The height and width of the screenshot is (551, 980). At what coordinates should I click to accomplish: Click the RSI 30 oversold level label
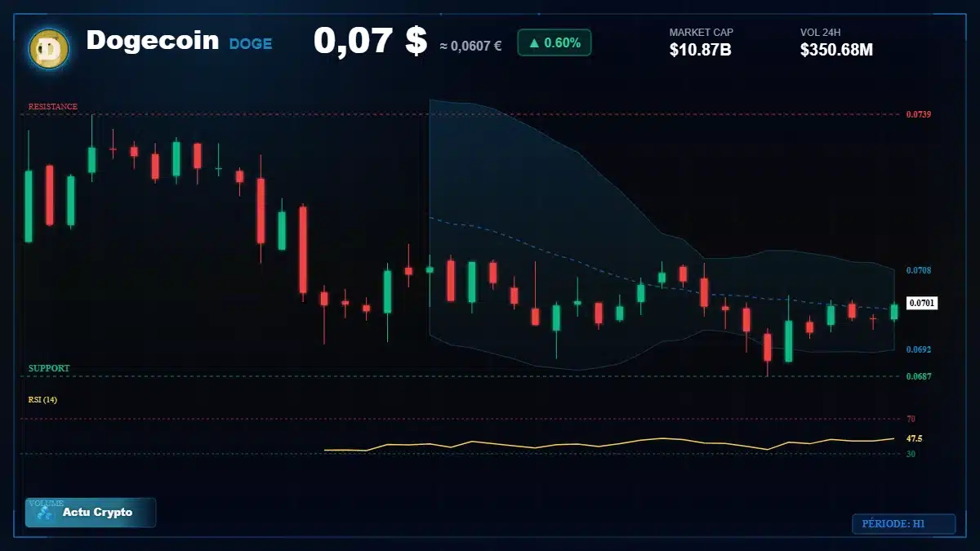[x=911, y=454]
